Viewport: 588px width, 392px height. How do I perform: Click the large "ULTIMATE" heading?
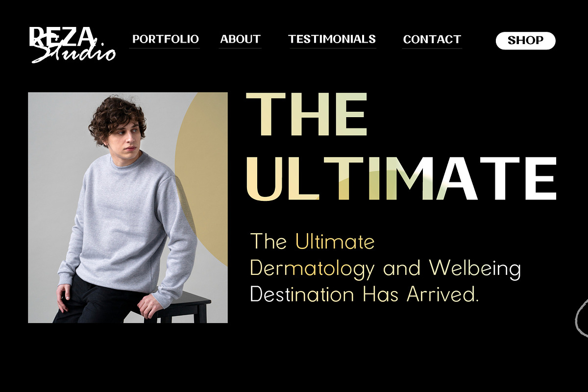point(401,179)
